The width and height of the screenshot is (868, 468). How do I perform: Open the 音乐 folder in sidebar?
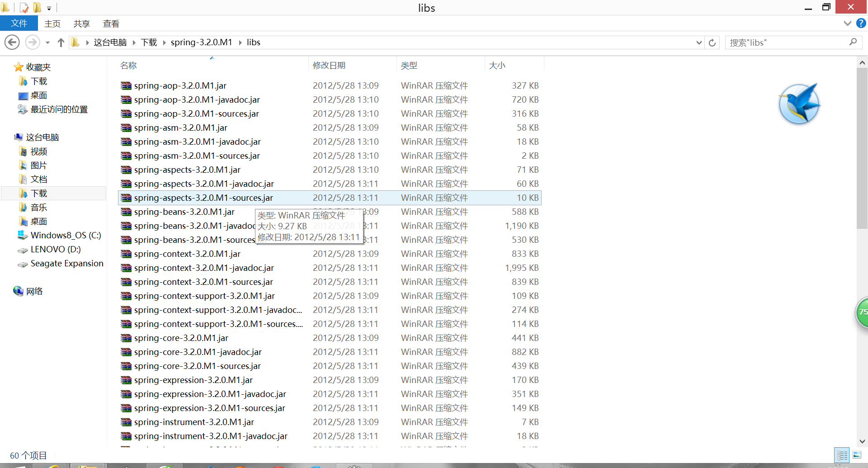pyautogui.click(x=39, y=208)
